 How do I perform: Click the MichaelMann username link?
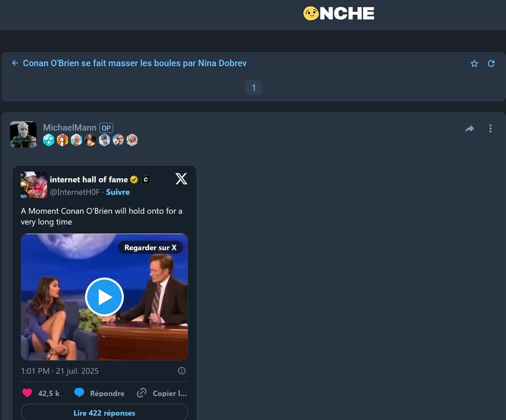pos(69,127)
